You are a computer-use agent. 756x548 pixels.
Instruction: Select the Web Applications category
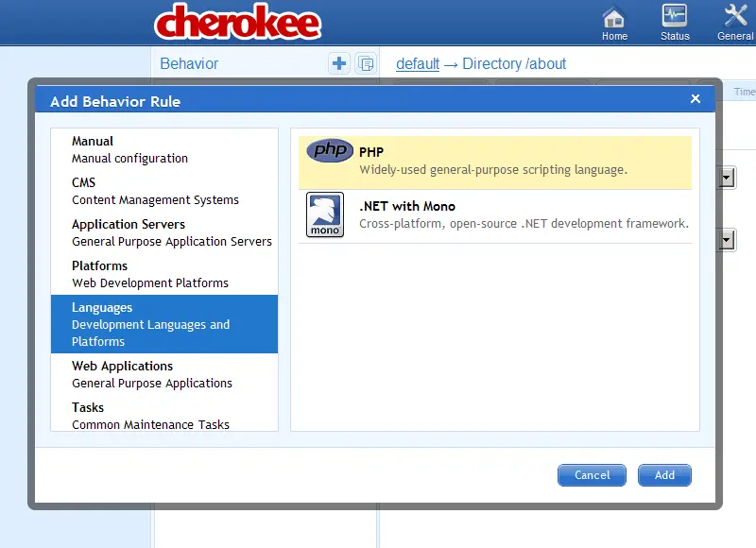coord(164,374)
